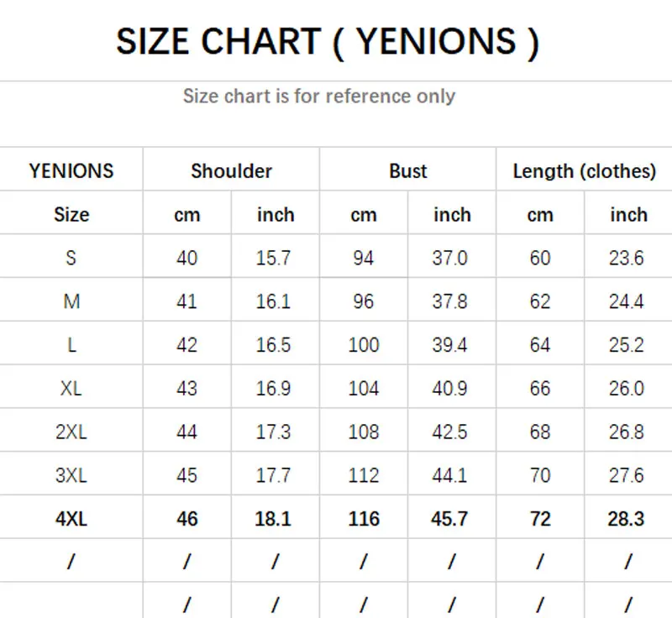Click the L shoulder inch value 16.5
The height and width of the screenshot is (618, 672).
pyautogui.click(x=274, y=345)
